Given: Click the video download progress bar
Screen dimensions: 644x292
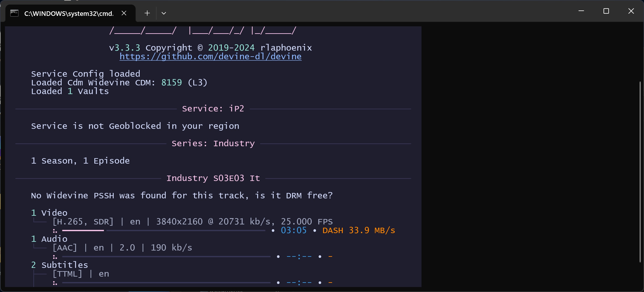Looking at the screenshot, I should (164, 230).
